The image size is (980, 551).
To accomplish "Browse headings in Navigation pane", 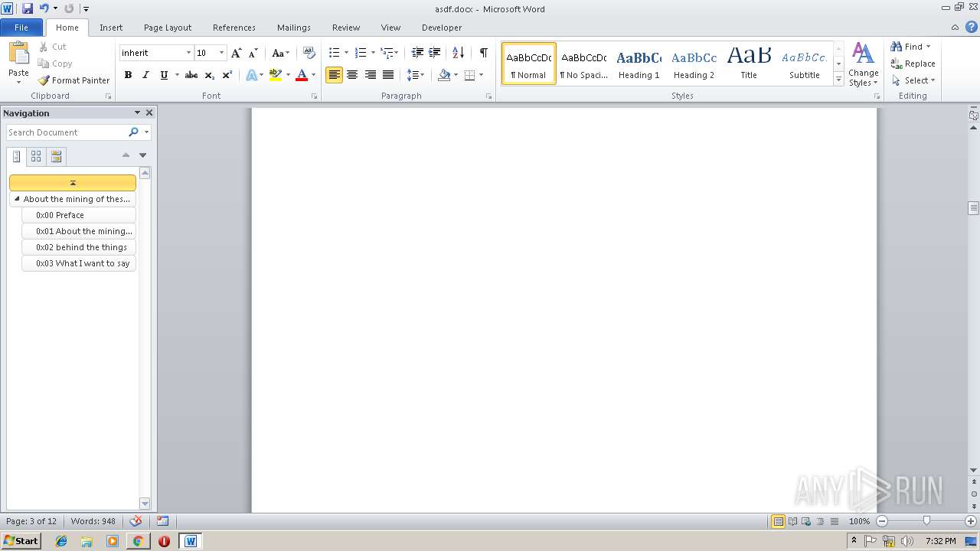I will [16, 157].
